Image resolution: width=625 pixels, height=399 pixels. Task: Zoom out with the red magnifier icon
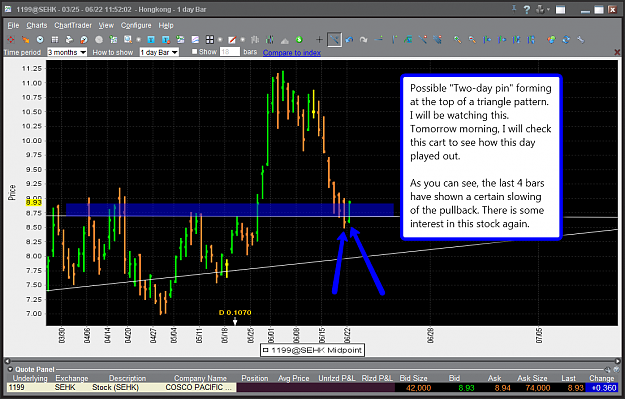pos(472,39)
